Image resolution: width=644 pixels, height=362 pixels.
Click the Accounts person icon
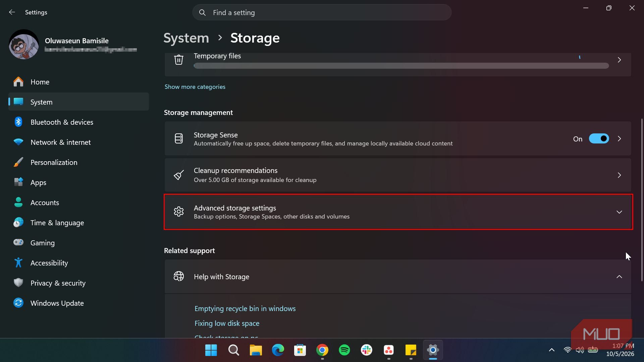(x=18, y=202)
